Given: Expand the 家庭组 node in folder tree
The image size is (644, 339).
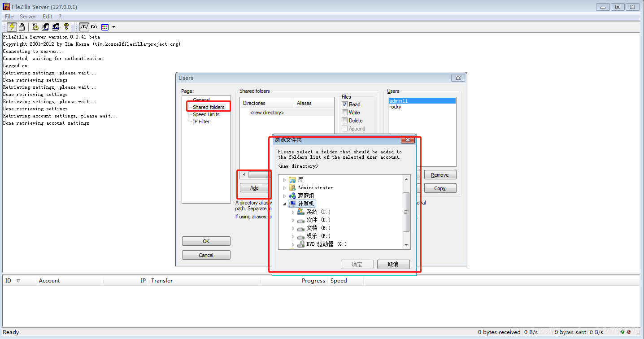Looking at the screenshot, I should pos(284,196).
